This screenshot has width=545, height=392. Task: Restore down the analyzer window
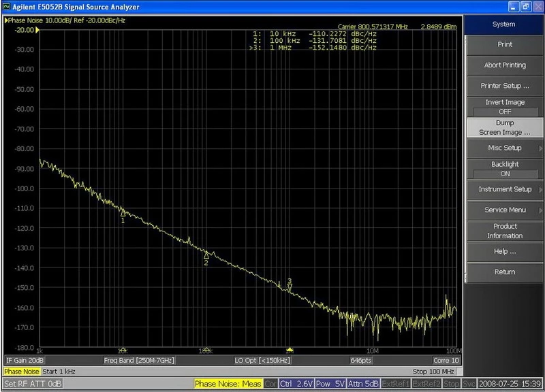(525, 7)
